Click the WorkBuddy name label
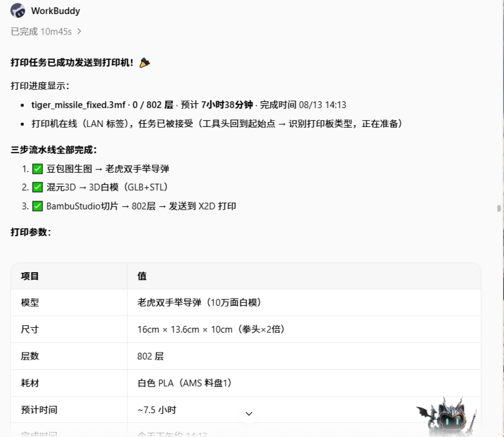 [x=56, y=11]
